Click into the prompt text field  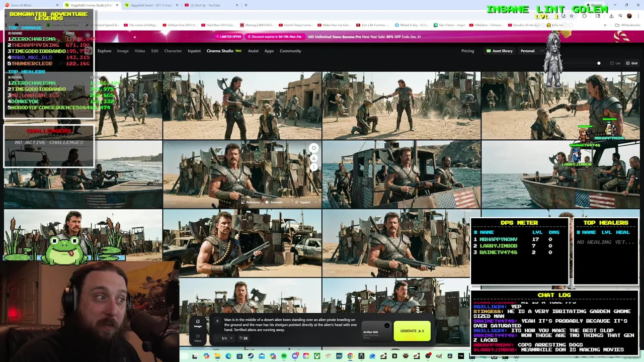[290, 325]
